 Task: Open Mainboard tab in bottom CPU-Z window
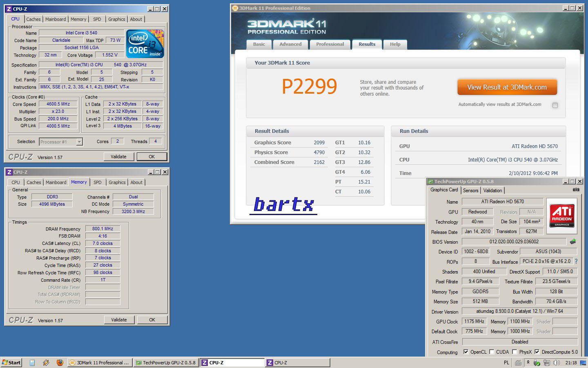[56, 182]
